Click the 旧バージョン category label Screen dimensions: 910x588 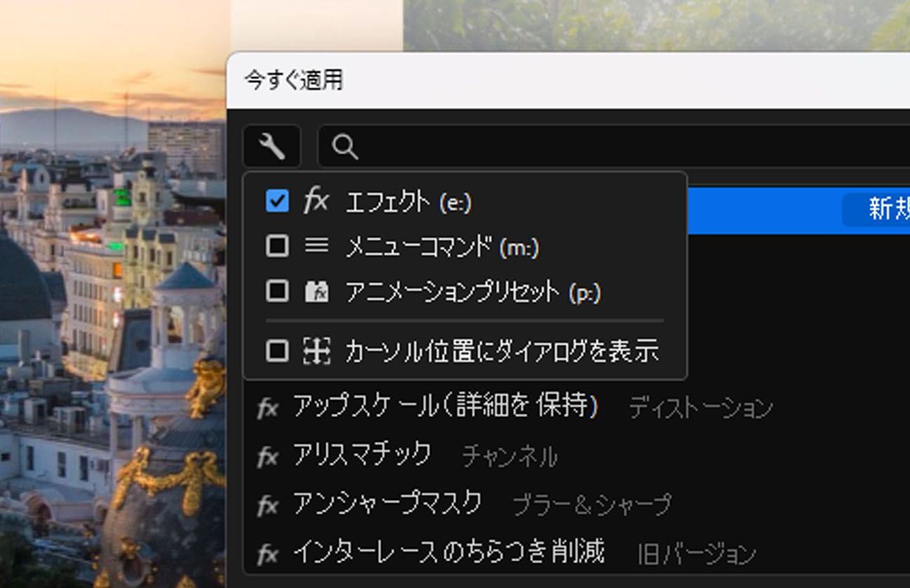[x=696, y=554]
